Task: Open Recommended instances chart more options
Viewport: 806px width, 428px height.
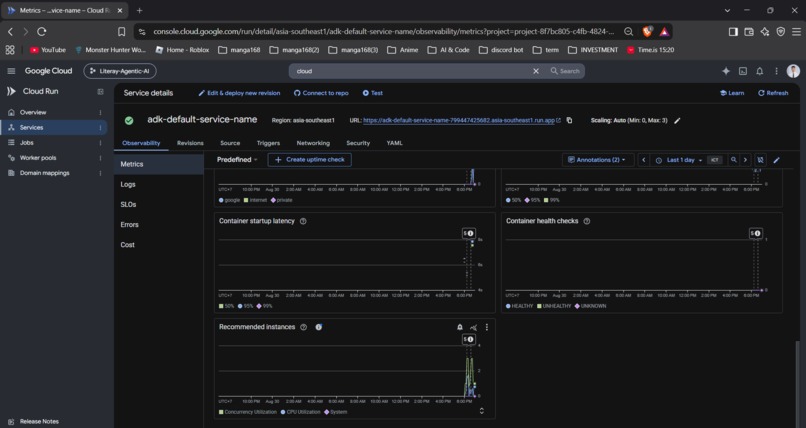Action: [487, 327]
